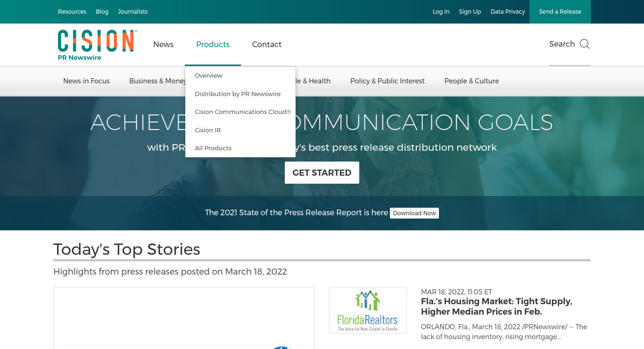Click the Download Now button
The width and height of the screenshot is (644, 349).
[414, 213]
